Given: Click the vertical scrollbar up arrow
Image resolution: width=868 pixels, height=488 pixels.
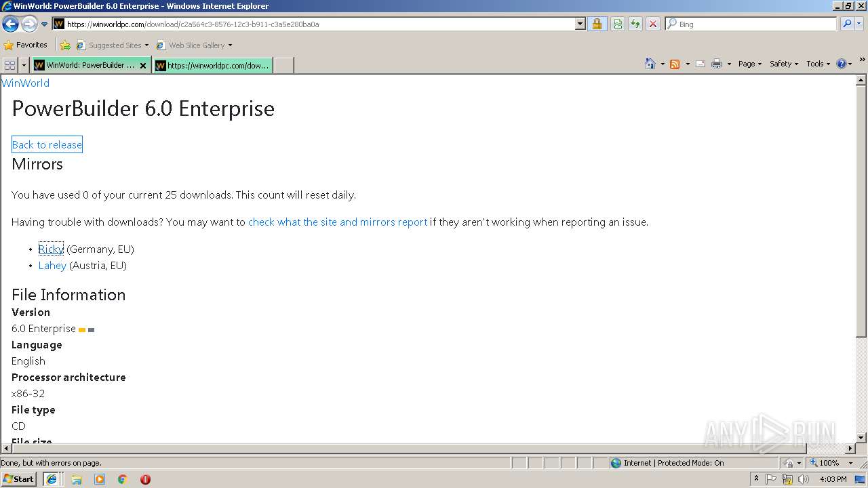Looking at the screenshot, I should click(x=861, y=80).
